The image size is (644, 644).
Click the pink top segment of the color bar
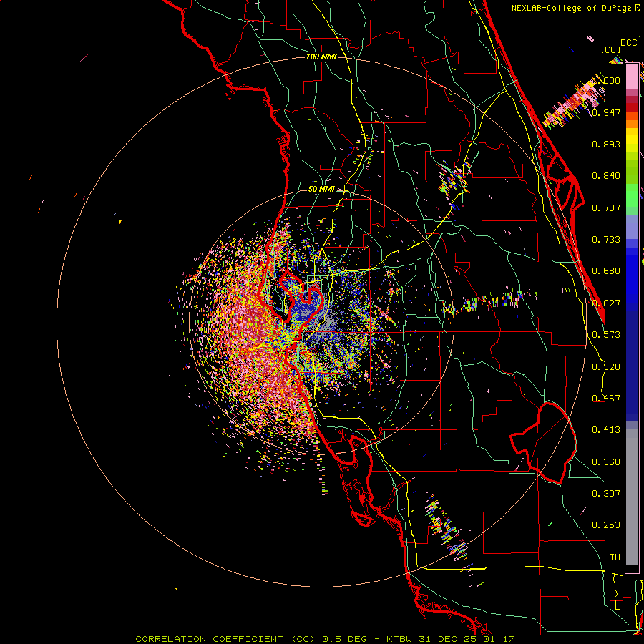point(632,77)
